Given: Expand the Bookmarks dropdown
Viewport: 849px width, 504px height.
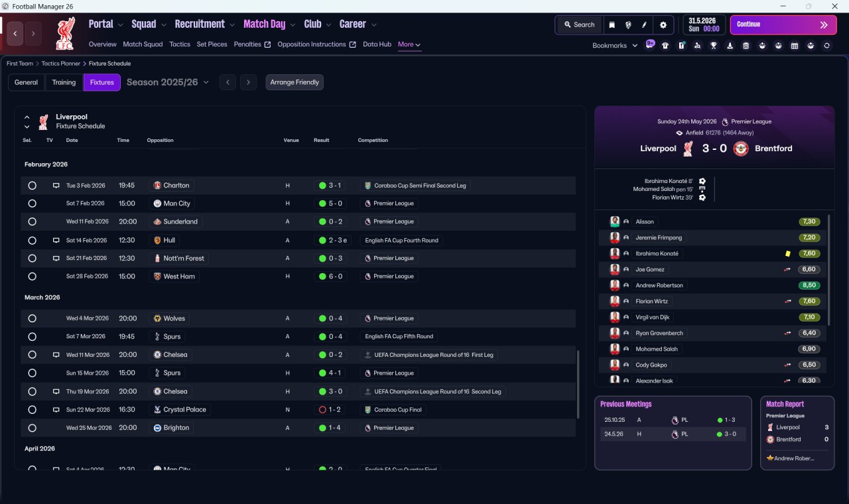Looking at the screenshot, I should tap(615, 46).
